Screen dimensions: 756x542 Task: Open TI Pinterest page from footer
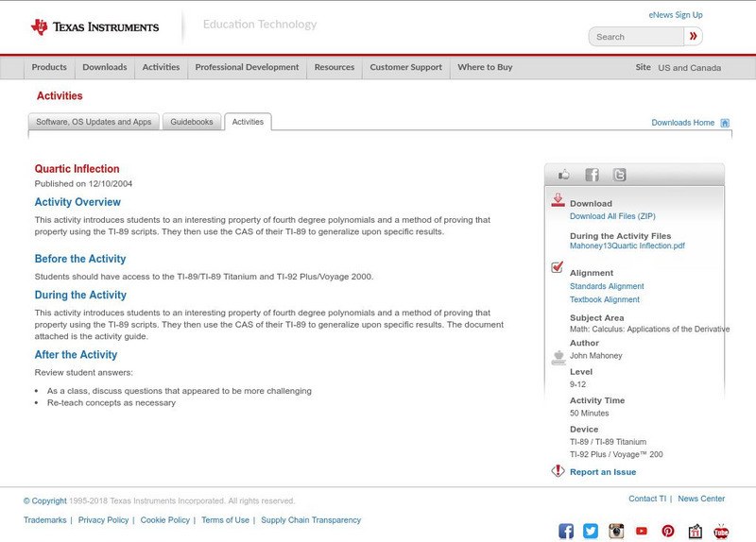point(668,531)
